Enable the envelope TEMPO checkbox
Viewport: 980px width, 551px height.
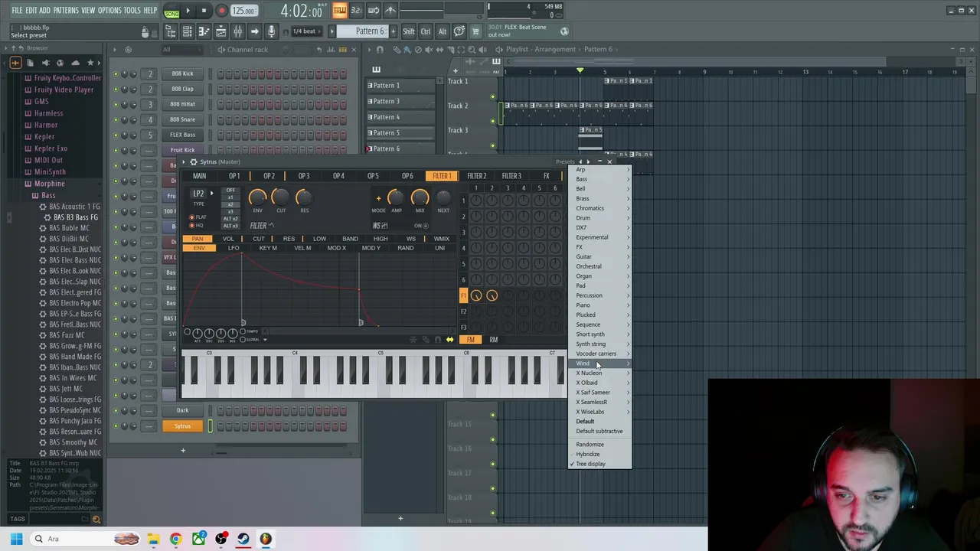click(x=242, y=332)
